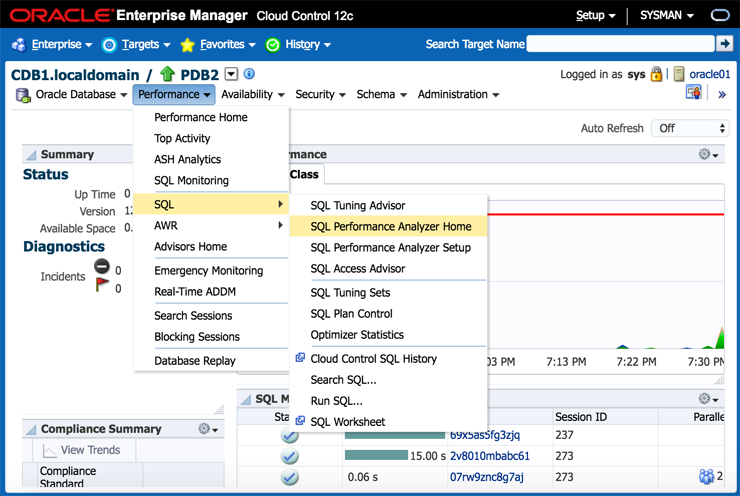Click the PDB2 green up-arrow status icon

click(167, 74)
